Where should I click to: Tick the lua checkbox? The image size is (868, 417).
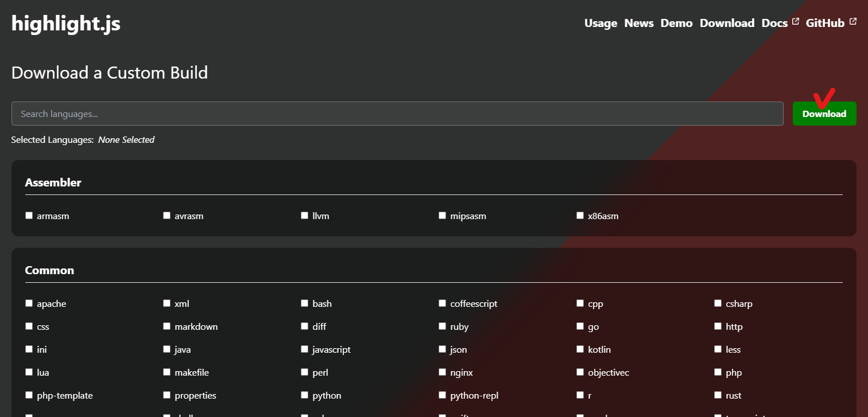click(29, 372)
